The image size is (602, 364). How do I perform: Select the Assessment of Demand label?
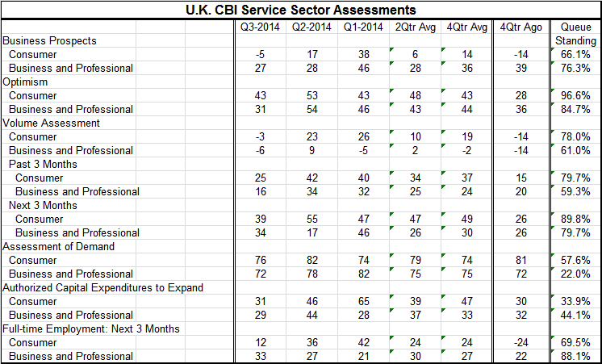[x=58, y=246]
